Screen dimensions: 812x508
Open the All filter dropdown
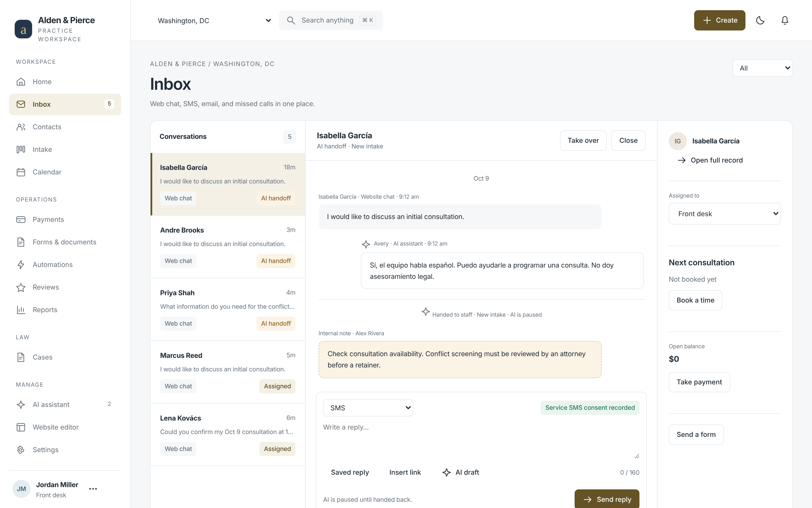coord(762,68)
